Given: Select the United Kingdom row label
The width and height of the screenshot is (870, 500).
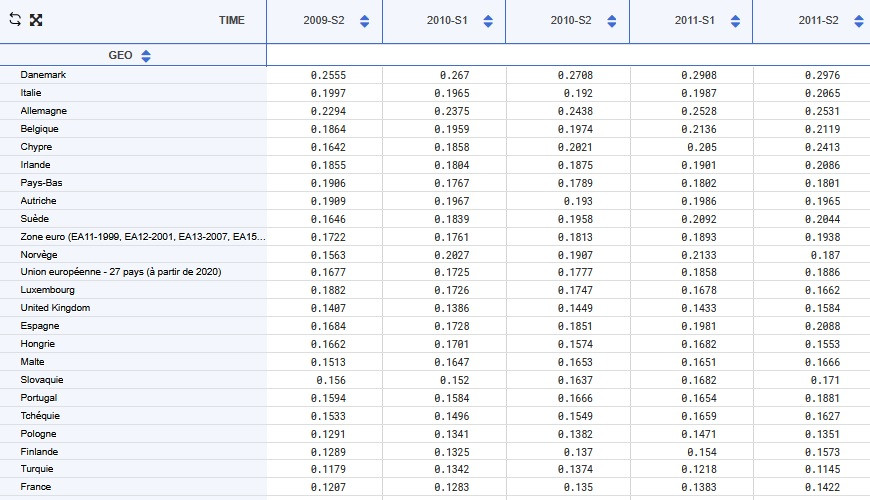Looking at the screenshot, I should (55, 307).
